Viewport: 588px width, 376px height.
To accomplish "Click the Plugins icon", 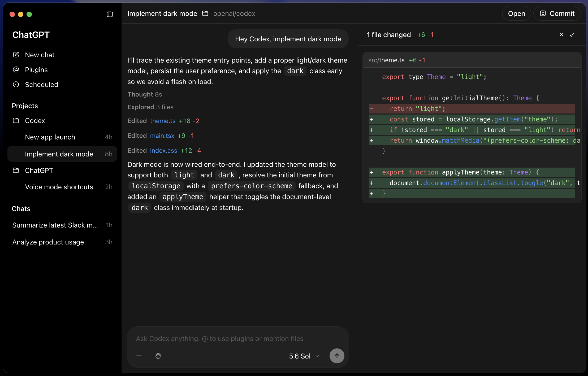I will coord(16,69).
